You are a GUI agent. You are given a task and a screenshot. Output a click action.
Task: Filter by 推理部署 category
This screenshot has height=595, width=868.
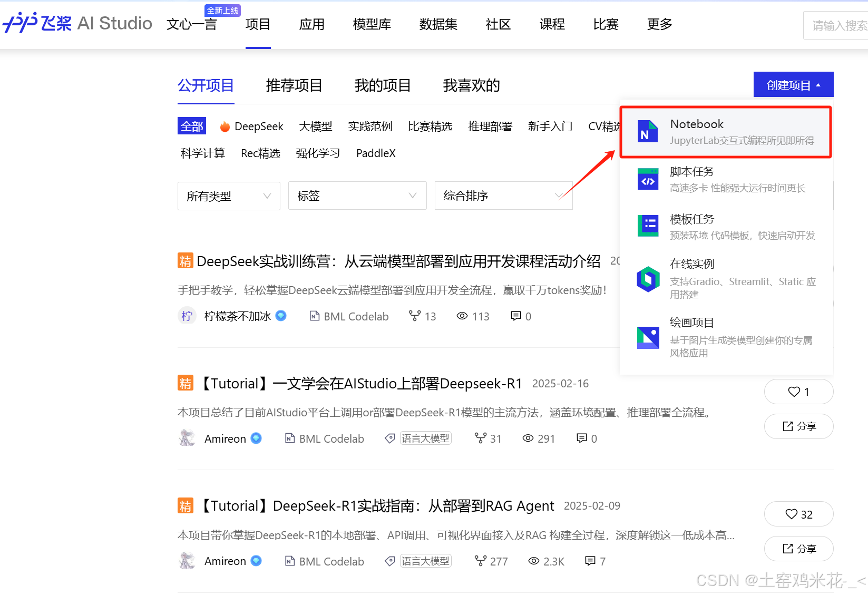[x=490, y=126]
